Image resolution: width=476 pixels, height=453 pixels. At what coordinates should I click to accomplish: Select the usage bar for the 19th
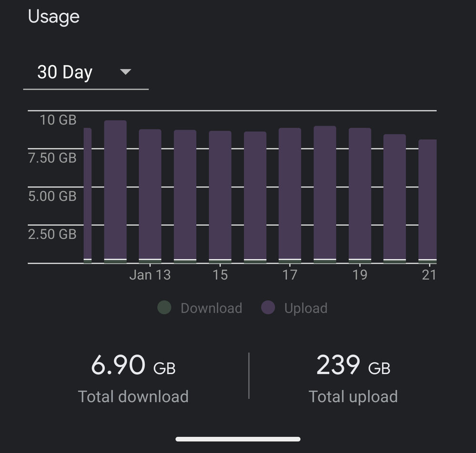tap(360, 195)
